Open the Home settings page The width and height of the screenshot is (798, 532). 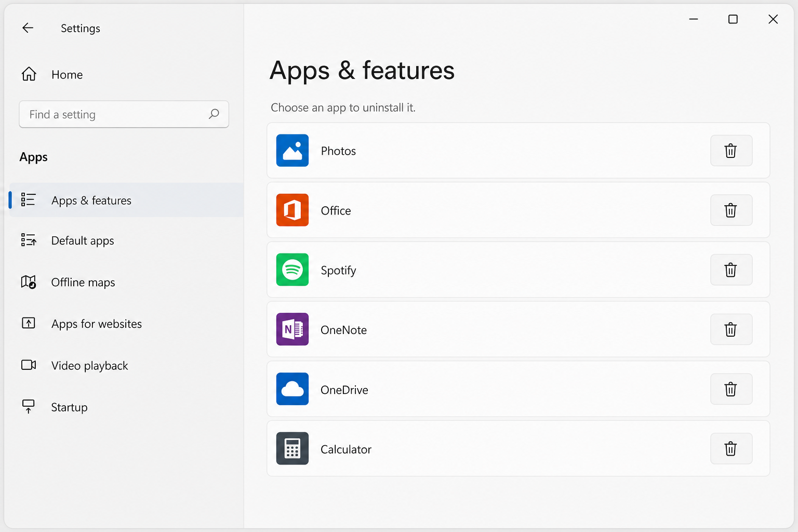pyautogui.click(x=67, y=74)
